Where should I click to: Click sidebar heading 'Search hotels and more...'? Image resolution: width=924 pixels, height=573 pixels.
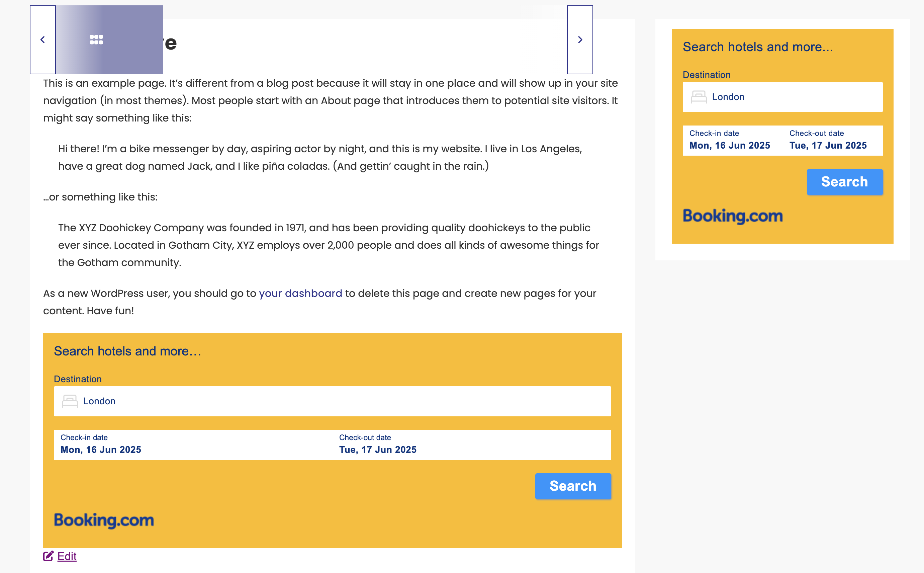(x=757, y=47)
